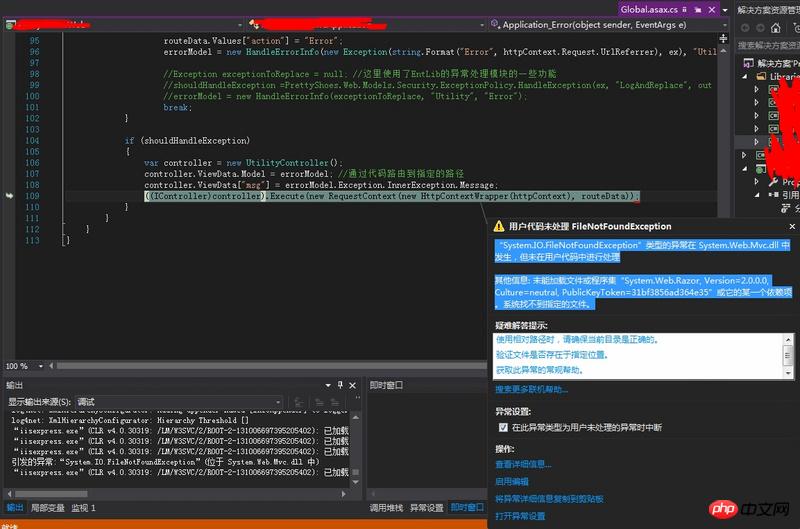This screenshot has width=800, height=529.
Task: Pin the 输出 output panel
Action: 340,385
